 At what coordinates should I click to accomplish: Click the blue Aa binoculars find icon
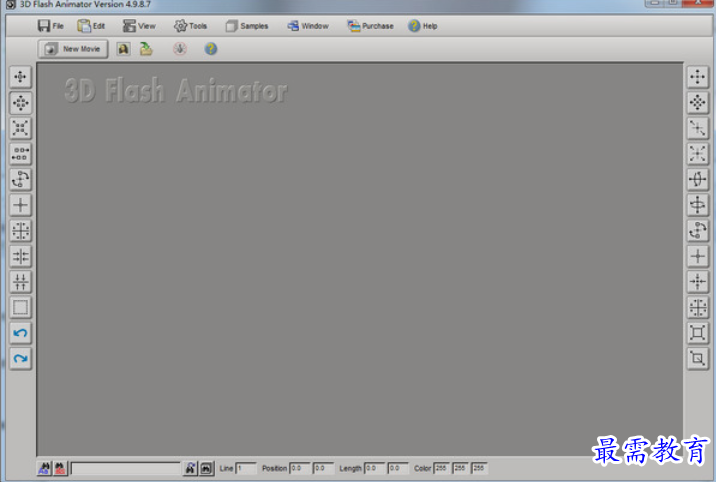44,468
